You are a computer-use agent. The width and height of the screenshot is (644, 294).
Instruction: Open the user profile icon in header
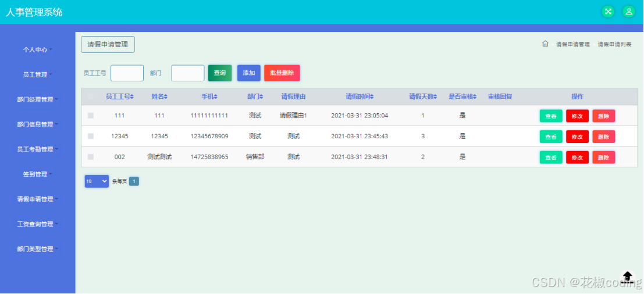629,12
